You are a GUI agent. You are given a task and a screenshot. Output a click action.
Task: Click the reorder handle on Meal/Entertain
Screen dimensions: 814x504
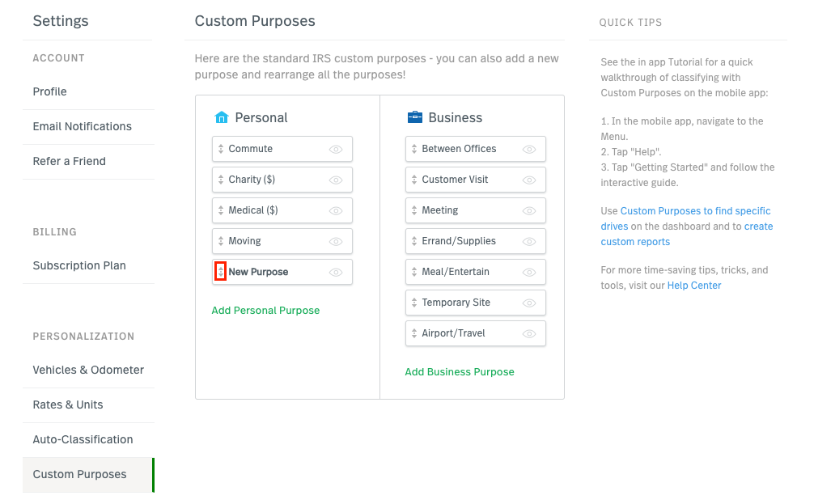pyautogui.click(x=414, y=272)
